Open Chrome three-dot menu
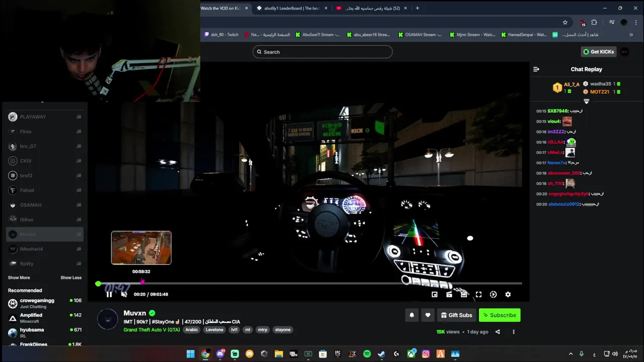This screenshot has height=362, width=644. [x=635, y=22]
